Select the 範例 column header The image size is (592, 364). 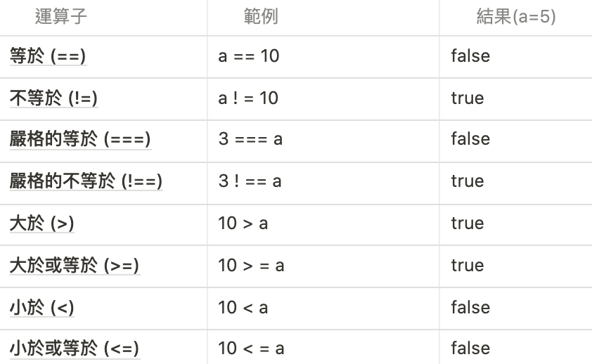[x=261, y=17]
